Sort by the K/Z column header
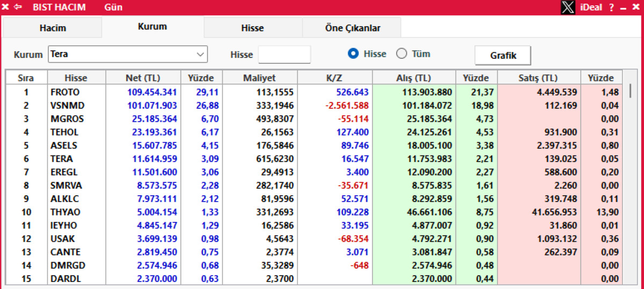Viewport: 644px width, 289px height. [334, 78]
